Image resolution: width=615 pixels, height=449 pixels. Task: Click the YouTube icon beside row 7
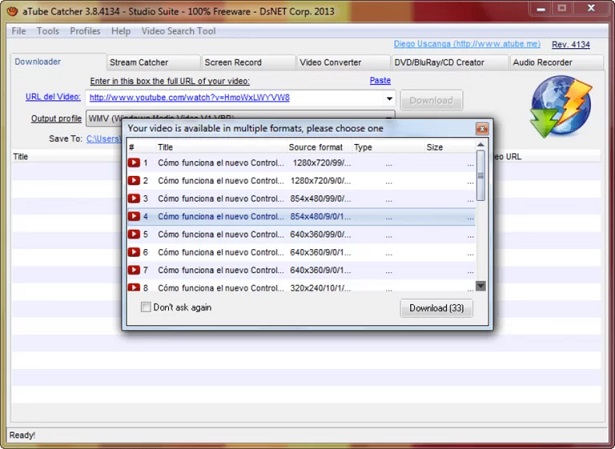tap(134, 270)
